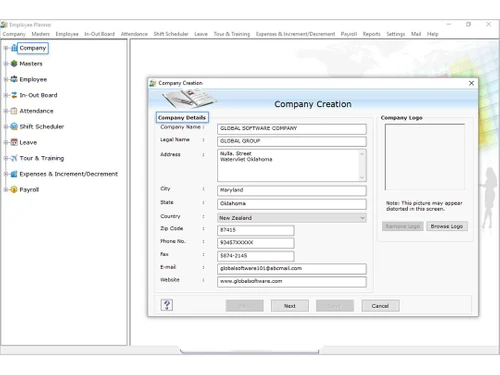Screen dimensions: 500x375
Task: Expand the Payroll tree node
Action: pos(6,190)
